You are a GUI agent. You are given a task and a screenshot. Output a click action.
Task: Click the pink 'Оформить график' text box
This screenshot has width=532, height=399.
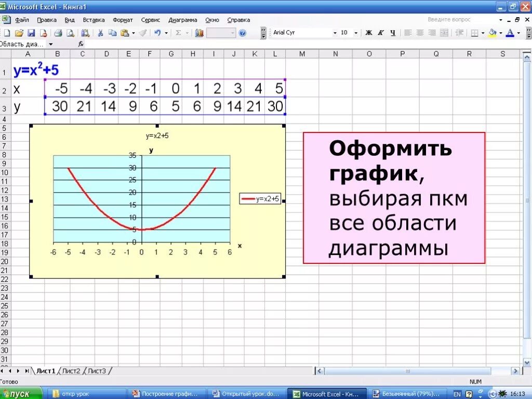(x=394, y=198)
